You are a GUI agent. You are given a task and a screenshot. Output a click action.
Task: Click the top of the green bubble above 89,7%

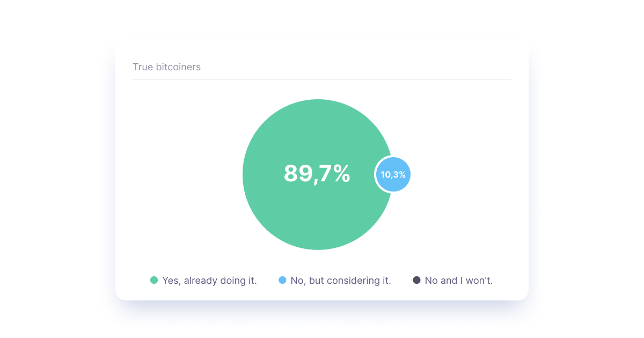click(x=318, y=118)
